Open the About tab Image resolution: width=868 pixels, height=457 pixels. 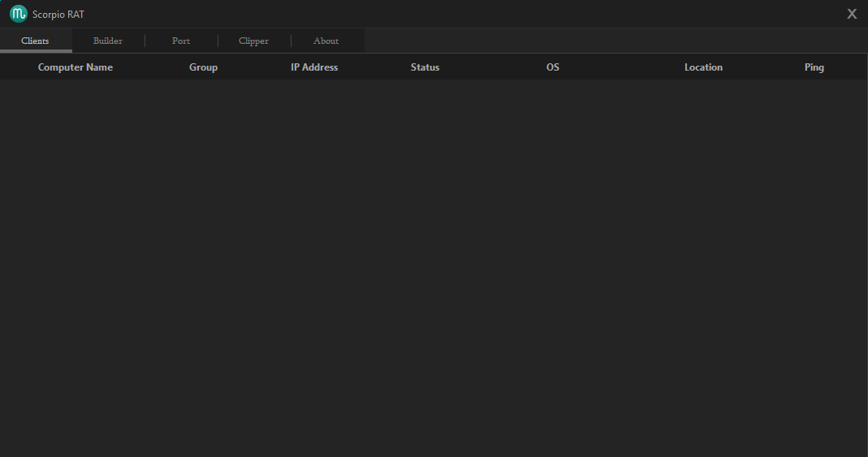326,41
